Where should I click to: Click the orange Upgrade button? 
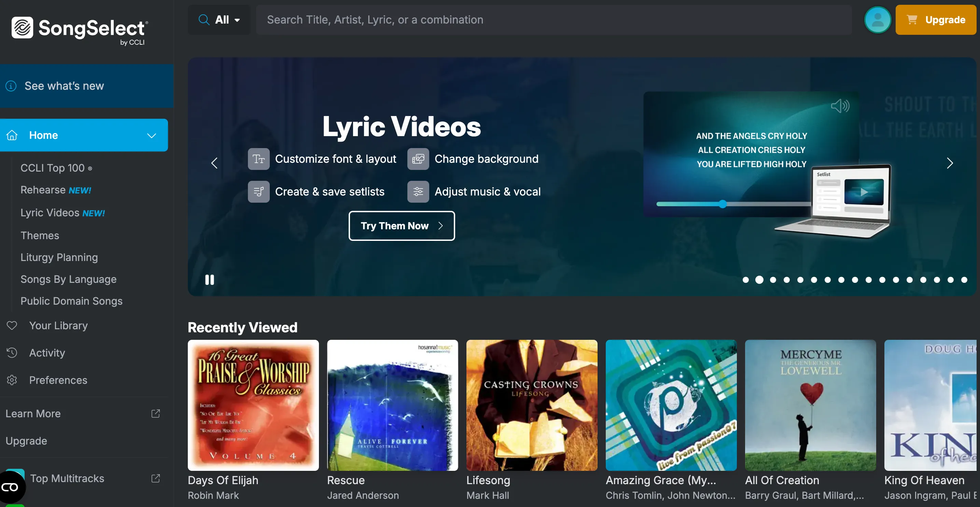[936, 20]
